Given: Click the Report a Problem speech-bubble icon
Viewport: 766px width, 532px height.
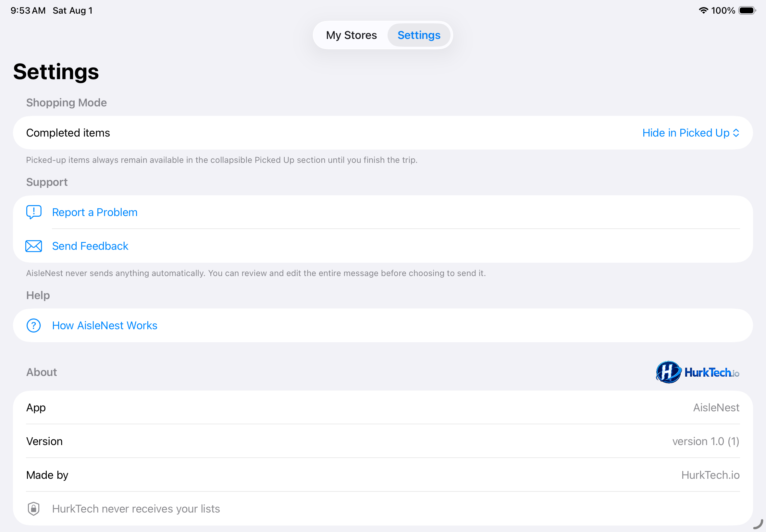Looking at the screenshot, I should pos(34,212).
